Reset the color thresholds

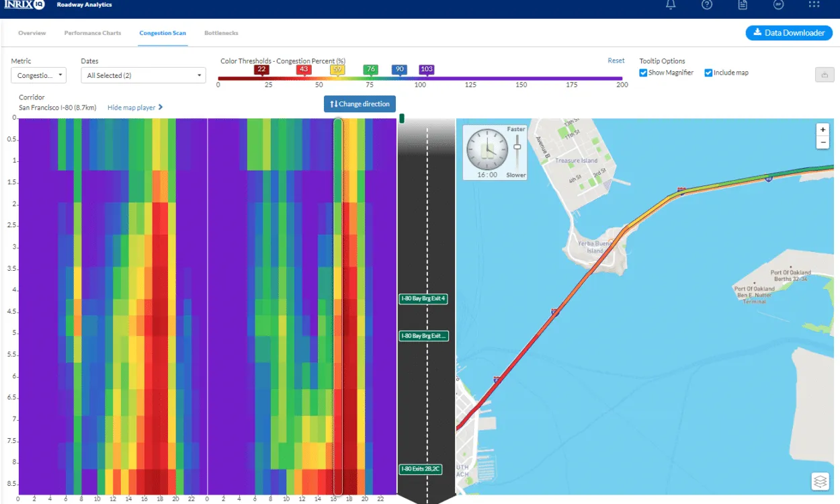[616, 60]
